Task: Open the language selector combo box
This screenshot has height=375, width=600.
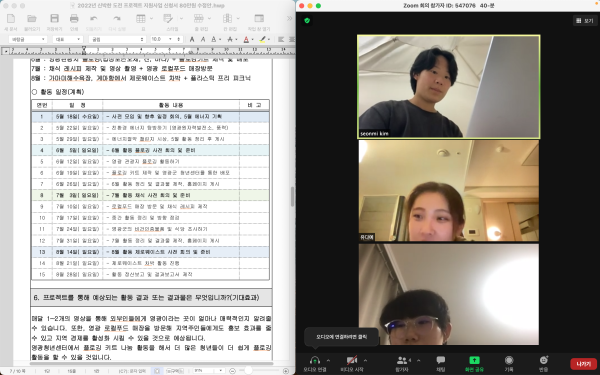Action: click(x=68, y=39)
